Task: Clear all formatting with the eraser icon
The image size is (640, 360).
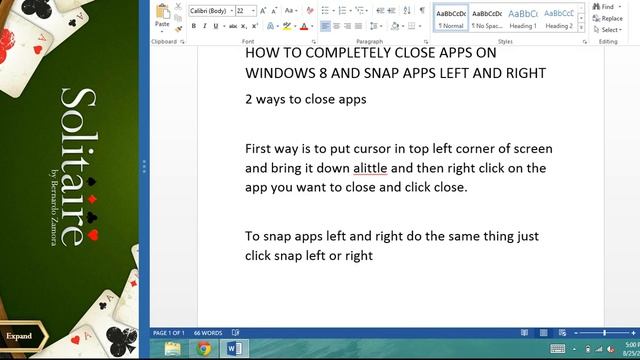Action: coord(310,11)
